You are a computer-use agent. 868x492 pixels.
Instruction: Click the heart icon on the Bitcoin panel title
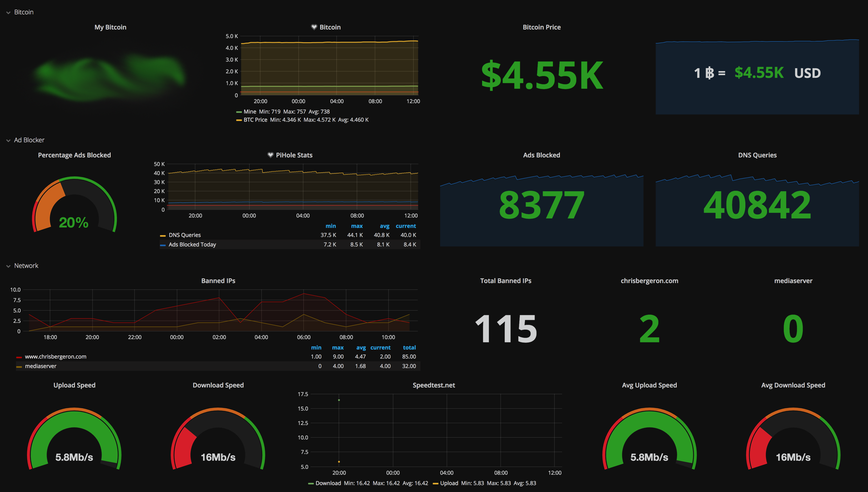(x=314, y=27)
